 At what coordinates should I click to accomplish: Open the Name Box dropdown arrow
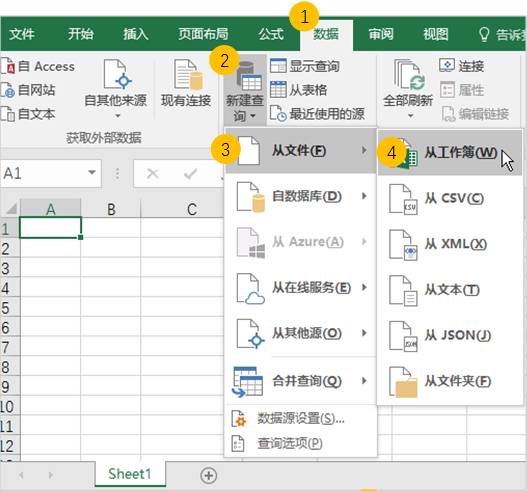click(x=92, y=173)
